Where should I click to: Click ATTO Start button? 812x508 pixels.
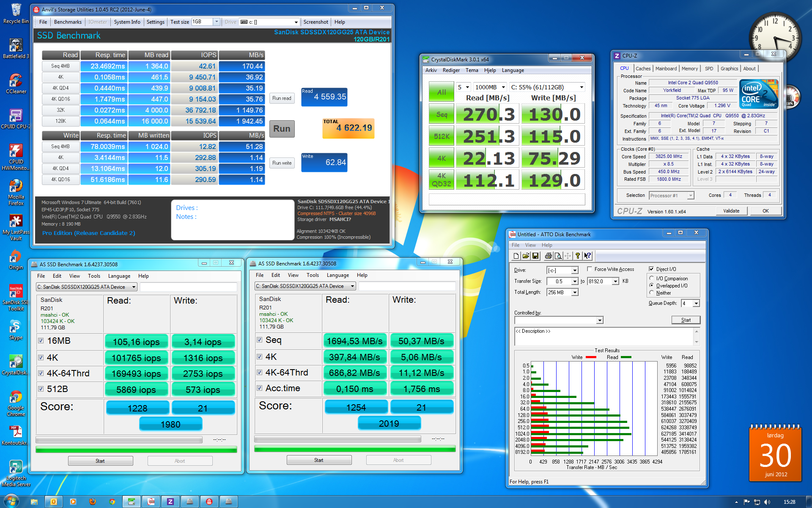686,320
